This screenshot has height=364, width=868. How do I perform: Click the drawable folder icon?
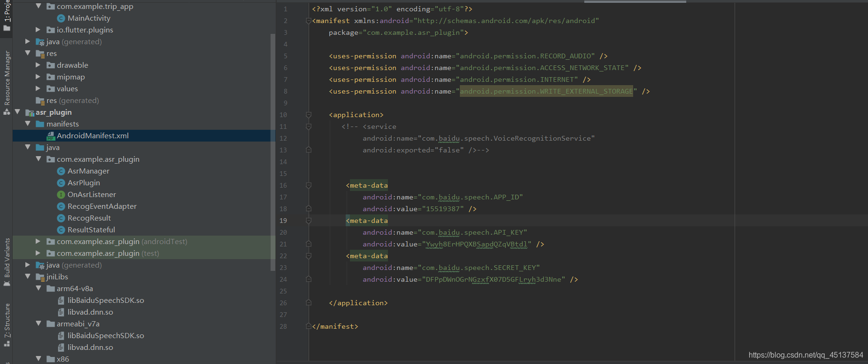(x=51, y=65)
